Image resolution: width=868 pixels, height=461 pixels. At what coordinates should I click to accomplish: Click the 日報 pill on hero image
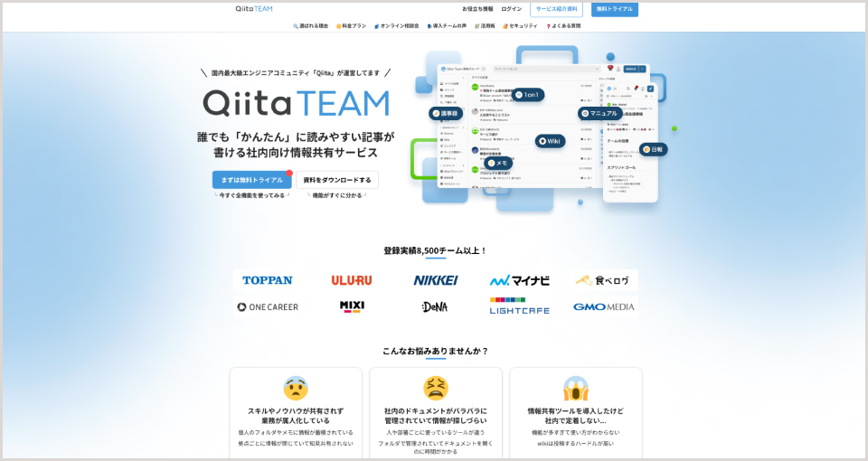(x=653, y=149)
